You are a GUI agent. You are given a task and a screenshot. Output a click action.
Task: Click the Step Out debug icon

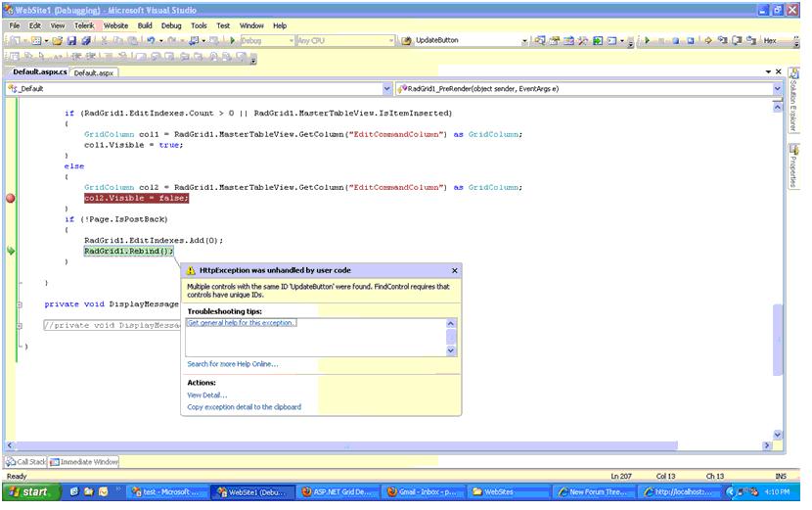tap(751, 40)
